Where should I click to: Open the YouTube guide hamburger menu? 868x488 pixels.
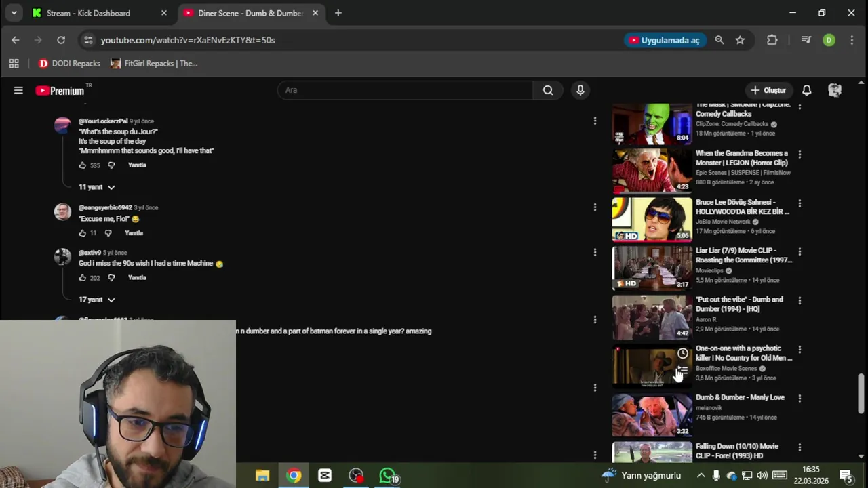(18, 90)
